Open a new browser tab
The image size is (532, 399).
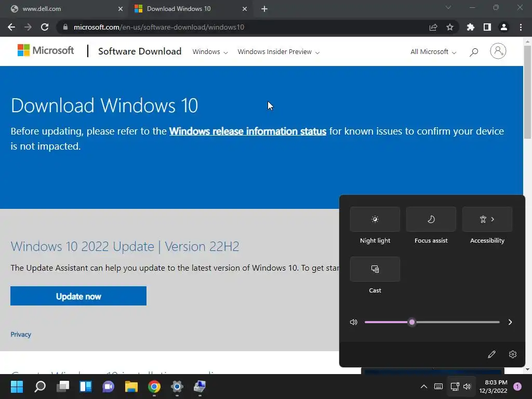(264, 9)
